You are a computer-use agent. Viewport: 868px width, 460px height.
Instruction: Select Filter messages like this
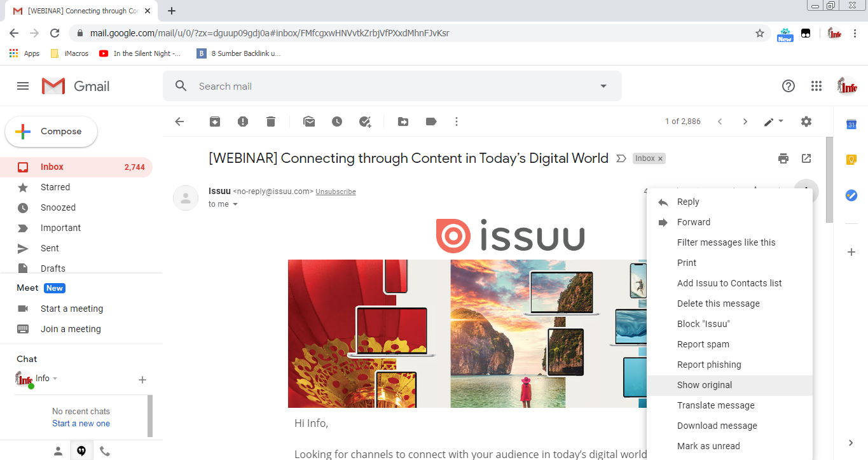pos(729,242)
